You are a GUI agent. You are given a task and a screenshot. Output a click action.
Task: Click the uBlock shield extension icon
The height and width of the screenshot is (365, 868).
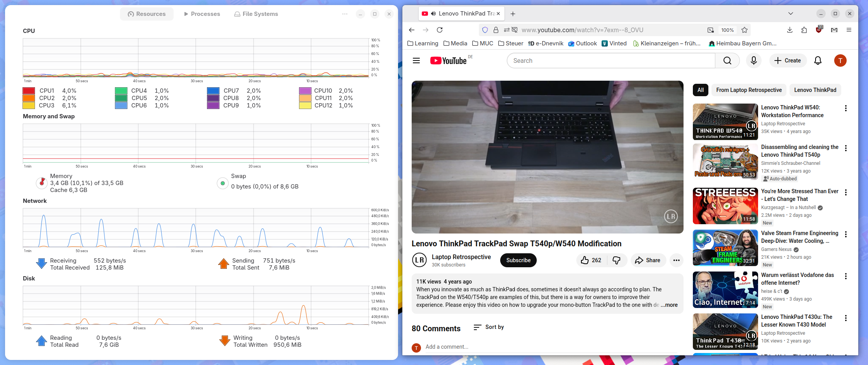(819, 29)
